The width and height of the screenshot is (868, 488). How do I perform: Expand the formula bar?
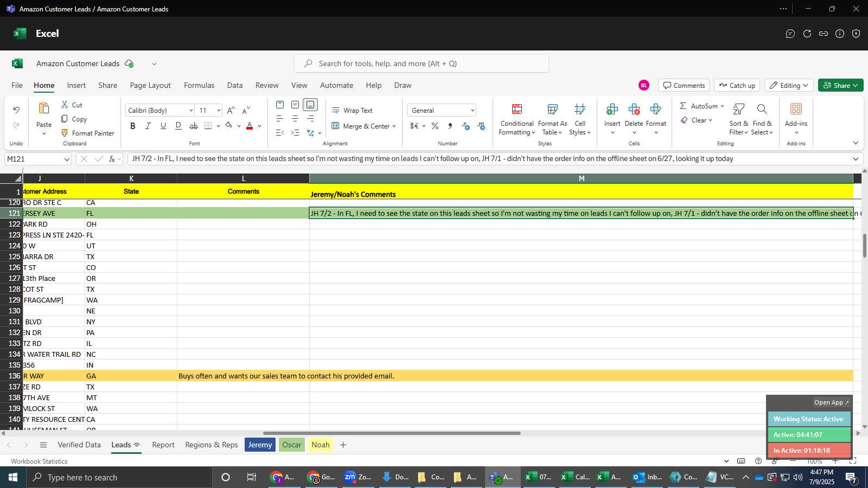point(856,159)
